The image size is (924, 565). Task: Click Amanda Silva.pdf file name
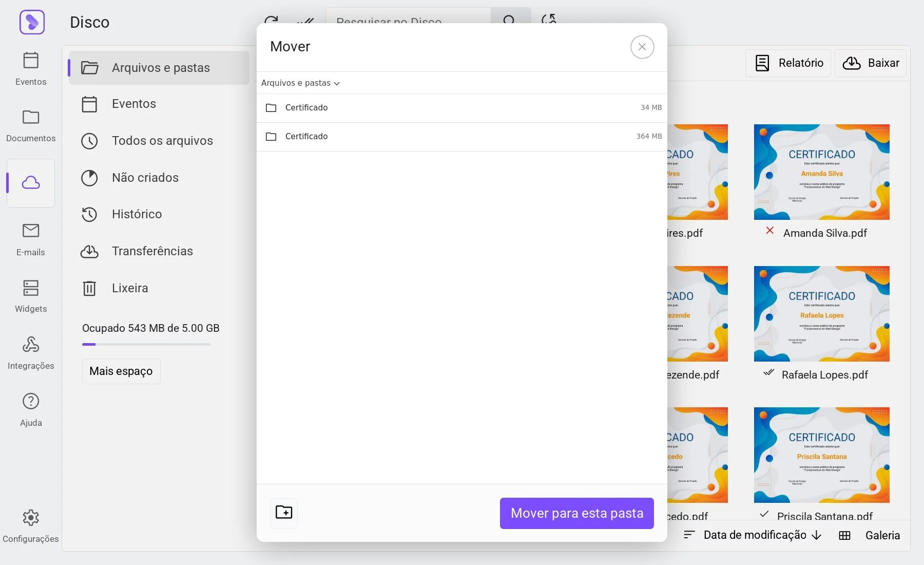(x=825, y=233)
